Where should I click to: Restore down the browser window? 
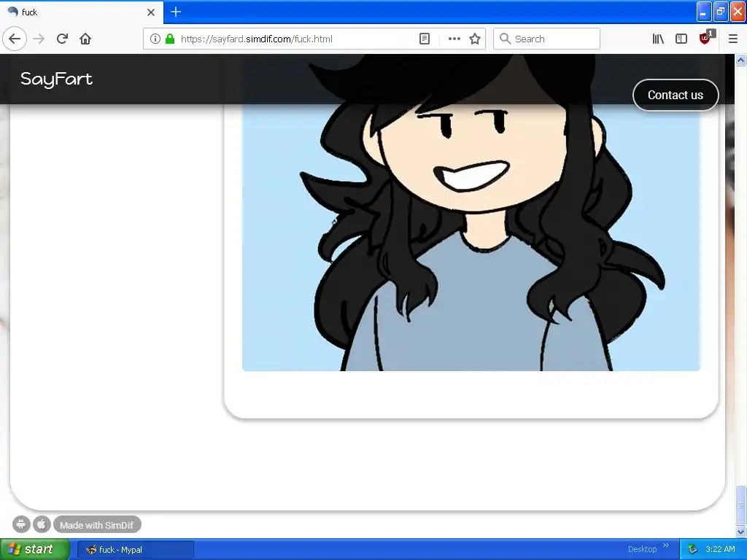tap(720, 12)
